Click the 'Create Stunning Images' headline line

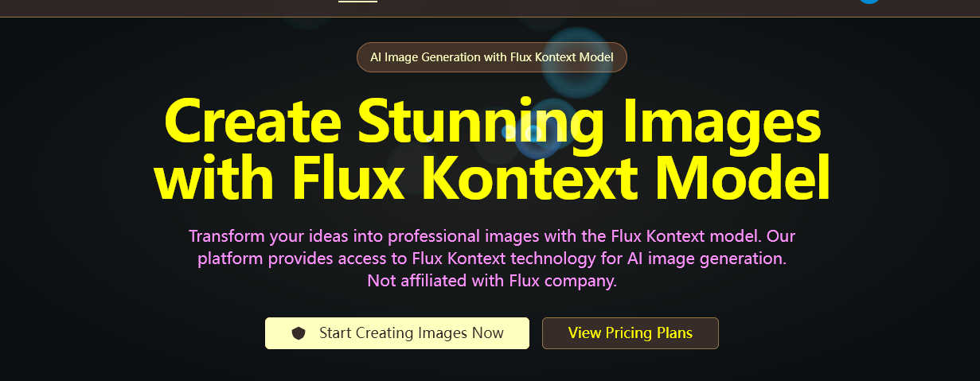tap(492, 121)
